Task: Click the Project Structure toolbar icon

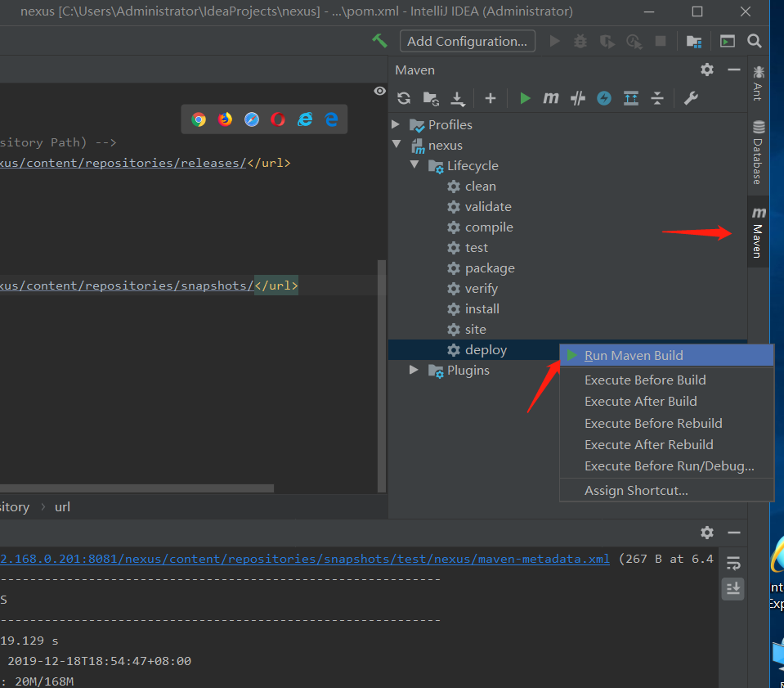Action: click(694, 41)
